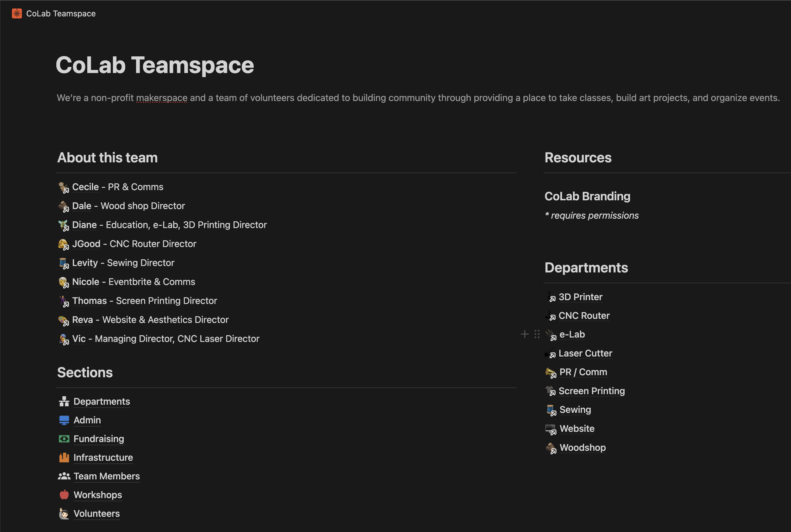Open the CNC Router department page
This screenshot has width=791, height=532.
(x=584, y=316)
